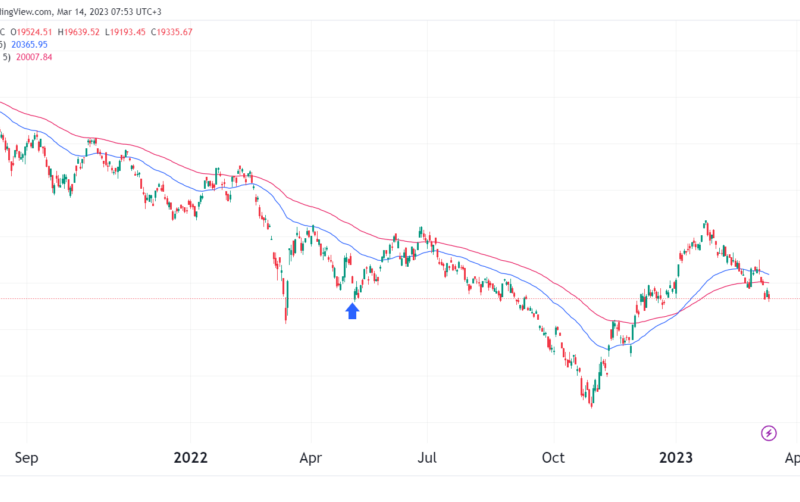800x502 pixels.
Task: Click the Sep label on time axis
Action: point(27,458)
